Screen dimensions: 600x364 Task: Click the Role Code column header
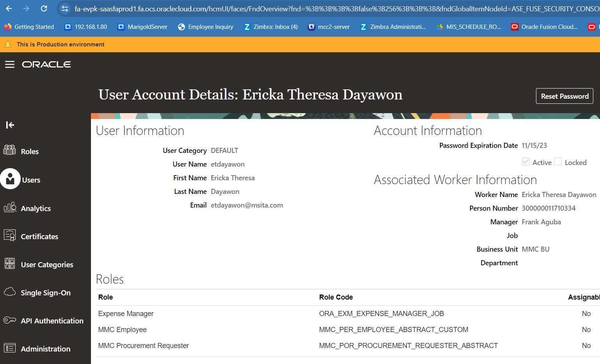[336, 297]
